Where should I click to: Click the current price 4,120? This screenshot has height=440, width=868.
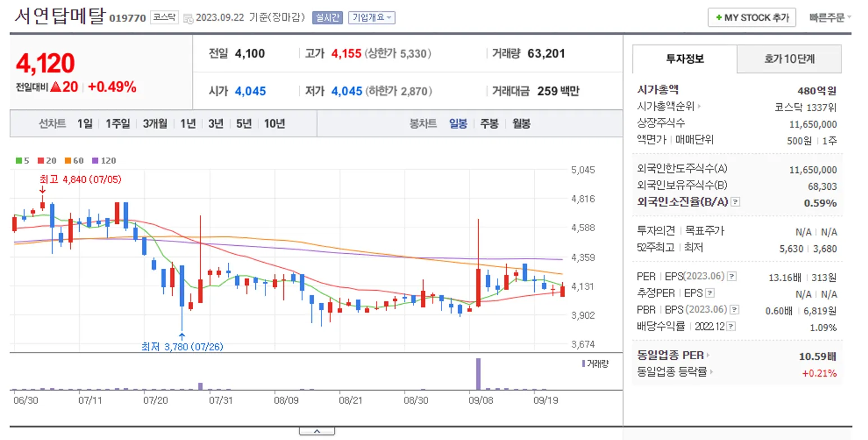click(45, 64)
